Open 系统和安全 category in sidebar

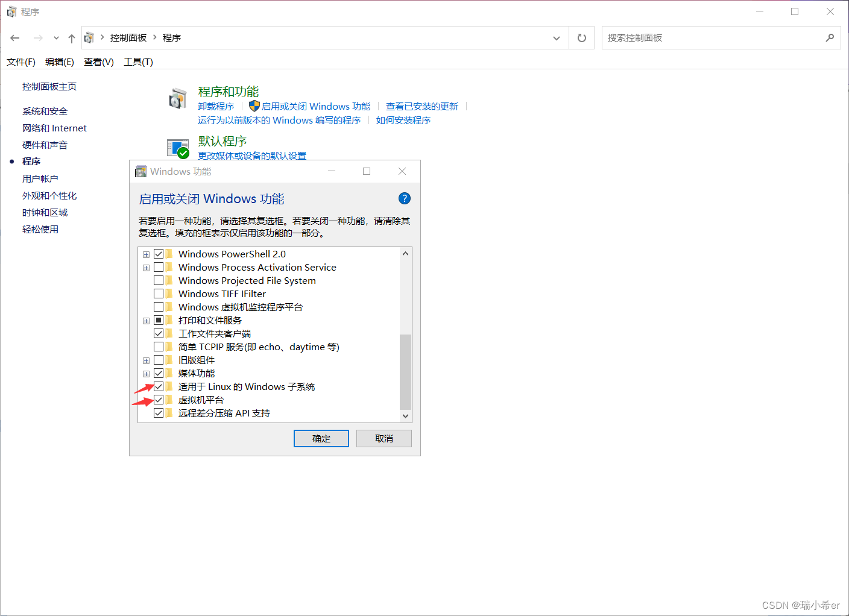click(x=45, y=111)
